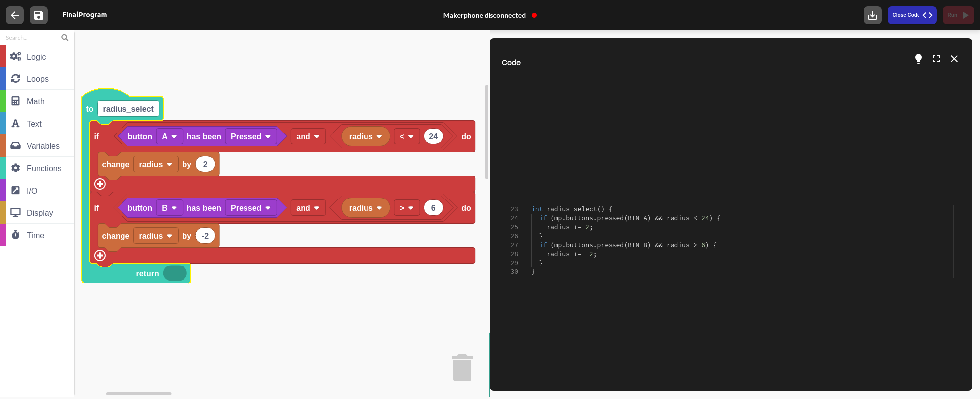The width and height of the screenshot is (980, 399).
Task: Open the Loops category
Action: pyautogui.click(x=38, y=79)
